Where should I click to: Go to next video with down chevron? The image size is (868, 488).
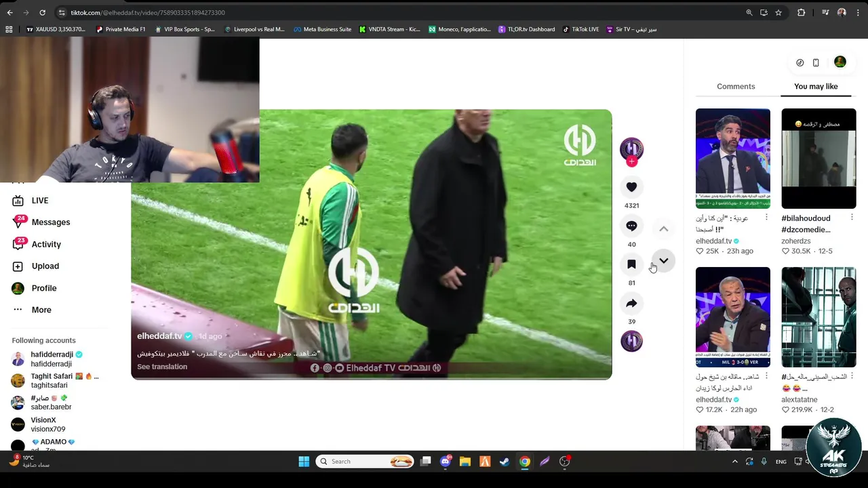click(x=664, y=261)
